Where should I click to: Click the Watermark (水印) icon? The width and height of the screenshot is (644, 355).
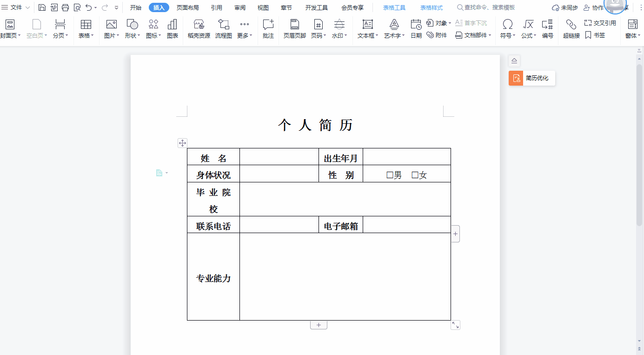pos(339,25)
